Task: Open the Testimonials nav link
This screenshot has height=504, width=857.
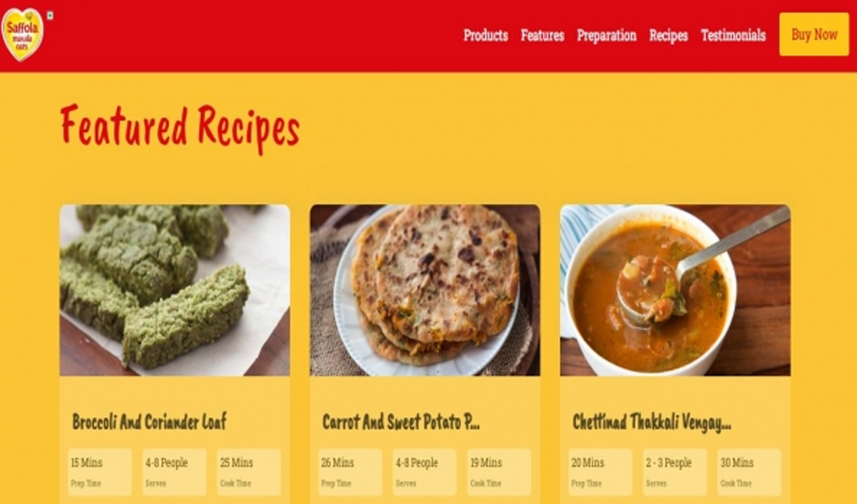Action: (733, 36)
